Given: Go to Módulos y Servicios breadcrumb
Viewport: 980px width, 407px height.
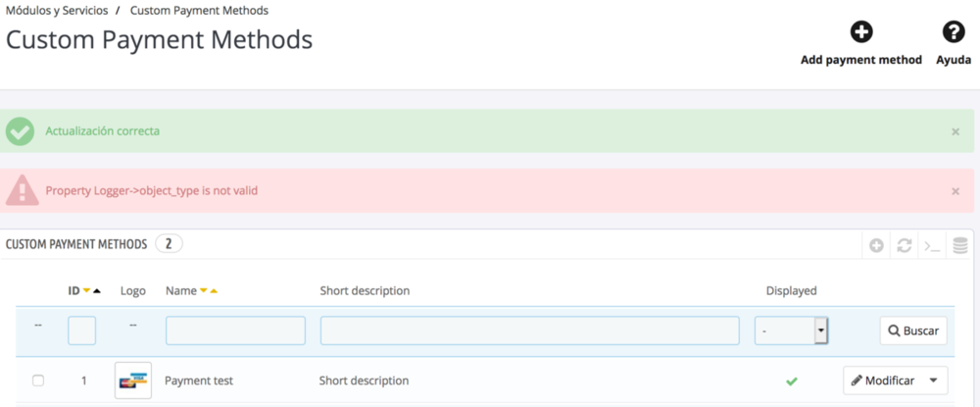Looking at the screenshot, I should coord(58,10).
